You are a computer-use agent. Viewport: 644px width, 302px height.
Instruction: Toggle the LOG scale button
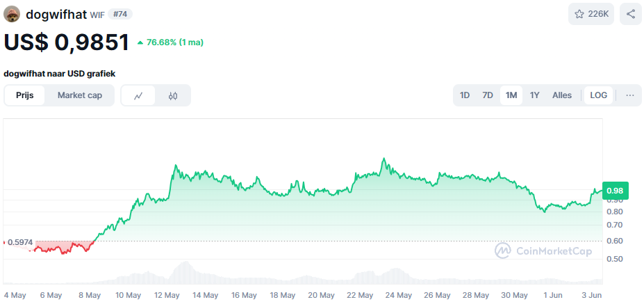(598, 95)
